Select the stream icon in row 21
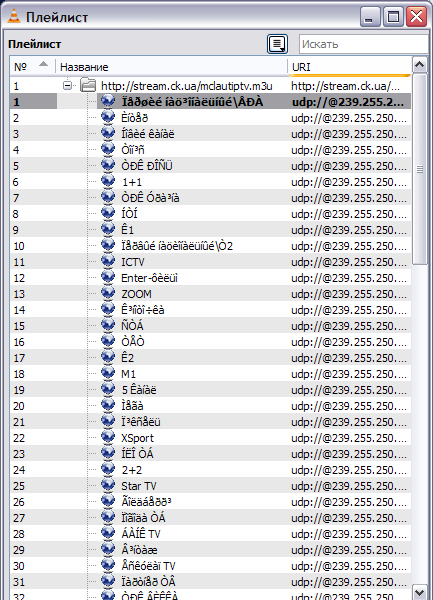This screenshot has height=600, width=433. tap(108, 421)
